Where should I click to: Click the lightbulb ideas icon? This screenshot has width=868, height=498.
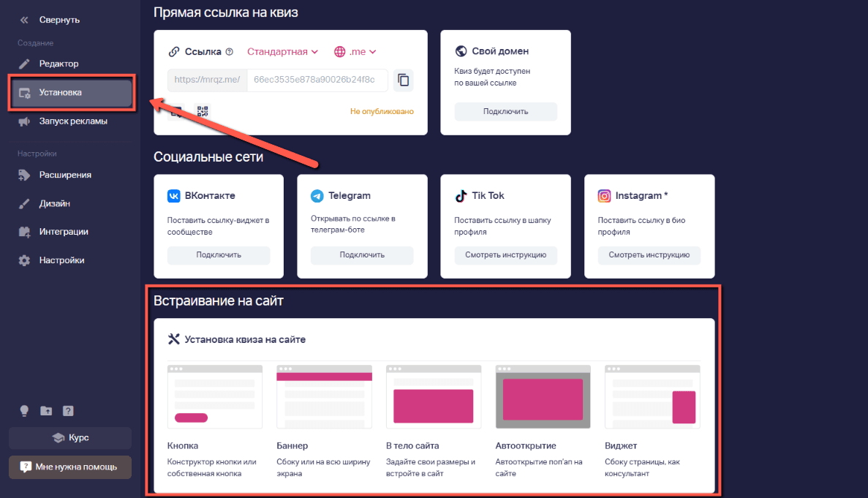tap(24, 410)
